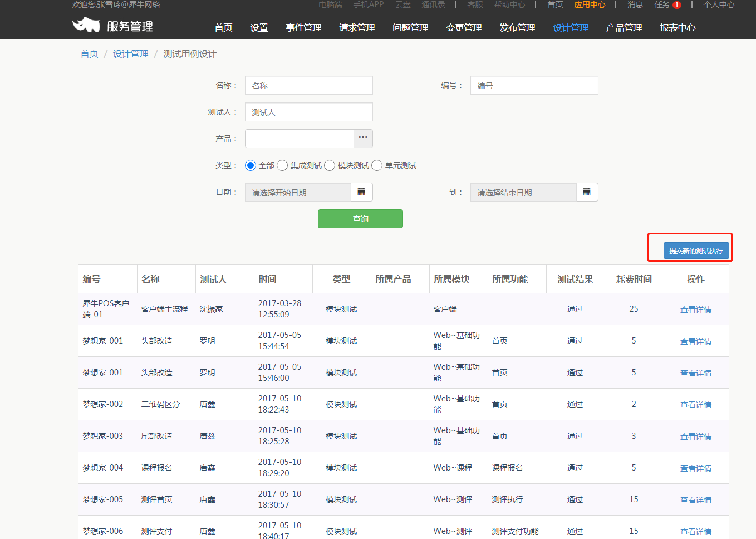Open 任务 in top bar
The width and height of the screenshot is (756, 539).
coord(662,4)
